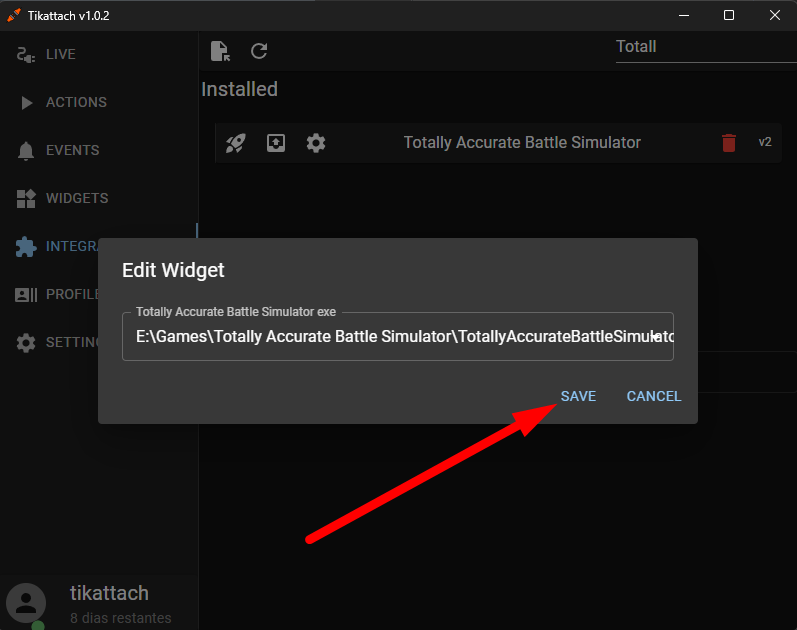The height and width of the screenshot is (630, 797).
Task: Click the 8 dias restantes text
Action: pyautogui.click(x=120, y=618)
